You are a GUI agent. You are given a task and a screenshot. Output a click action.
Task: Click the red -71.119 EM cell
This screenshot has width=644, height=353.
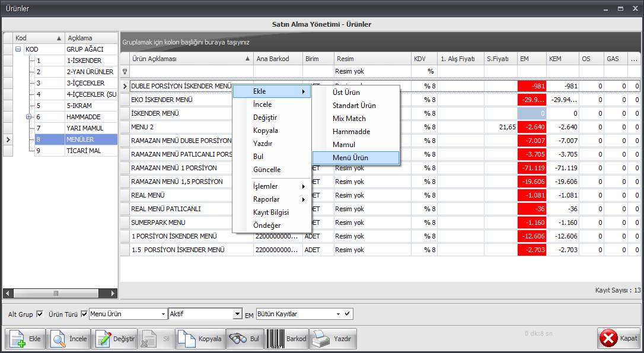pos(532,168)
